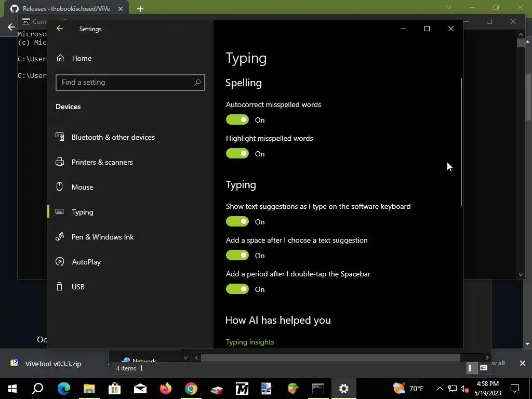Image resolution: width=532 pixels, height=399 pixels.
Task: Turn off Autocorrect misspelled words
Action: click(x=237, y=120)
